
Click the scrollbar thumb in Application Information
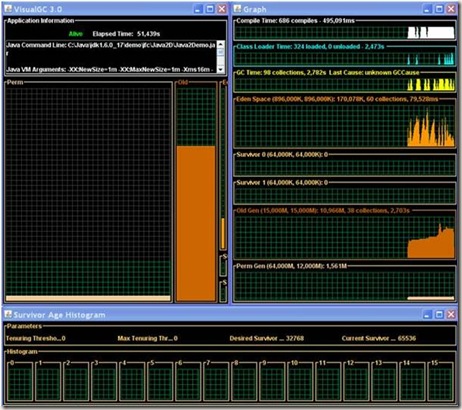pyautogui.click(x=221, y=52)
